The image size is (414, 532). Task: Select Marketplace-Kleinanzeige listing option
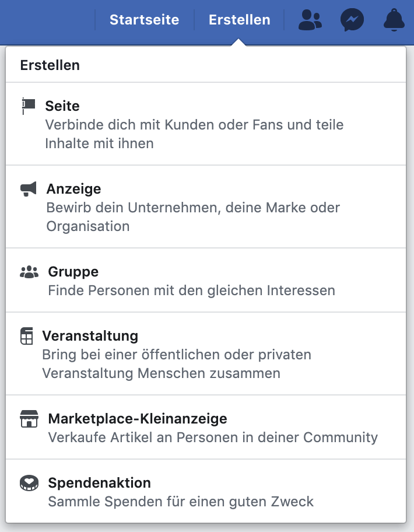point(138,419)
